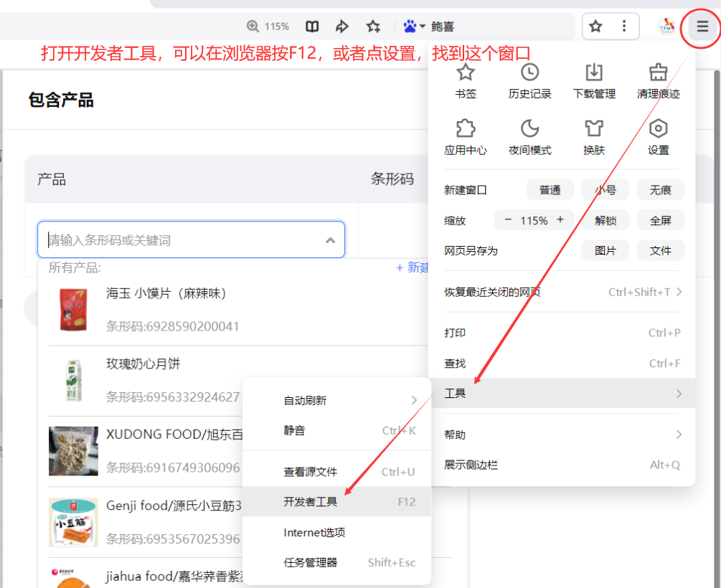Click the hamburger menu button in toolbar
721x588 pixels.
click(x=702, y=27)
